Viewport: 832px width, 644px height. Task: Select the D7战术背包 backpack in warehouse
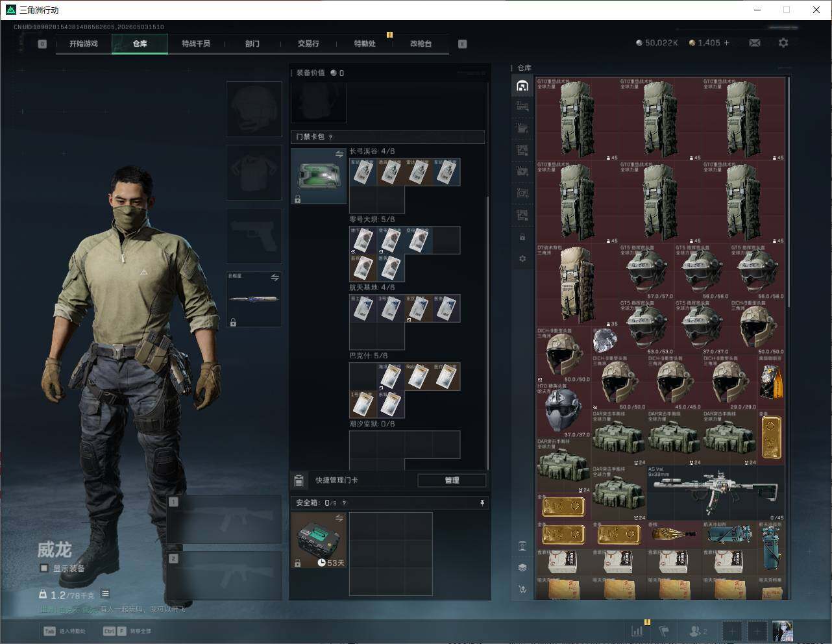click(577, 286)
